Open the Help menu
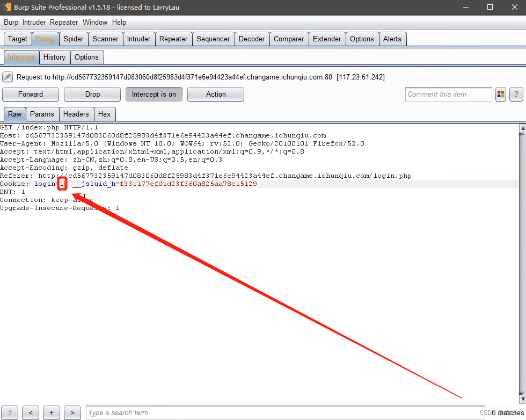526x420 pixels. tap(119, 22)
